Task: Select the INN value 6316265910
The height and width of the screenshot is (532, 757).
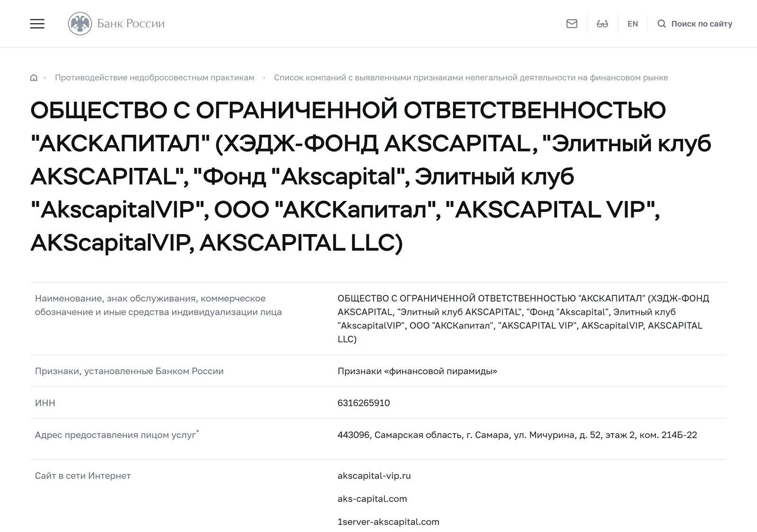Action: click(364, 403)
